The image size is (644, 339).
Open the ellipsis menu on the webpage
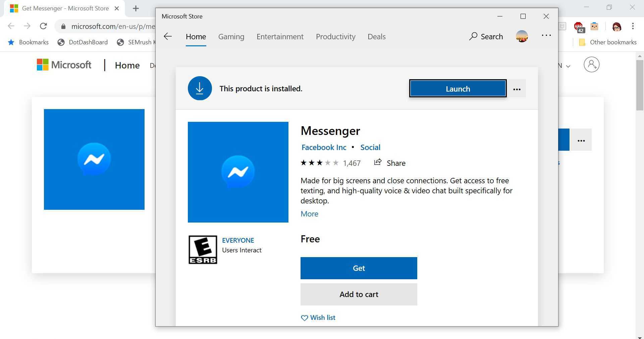pyautogui.click(x=581, y=140)
